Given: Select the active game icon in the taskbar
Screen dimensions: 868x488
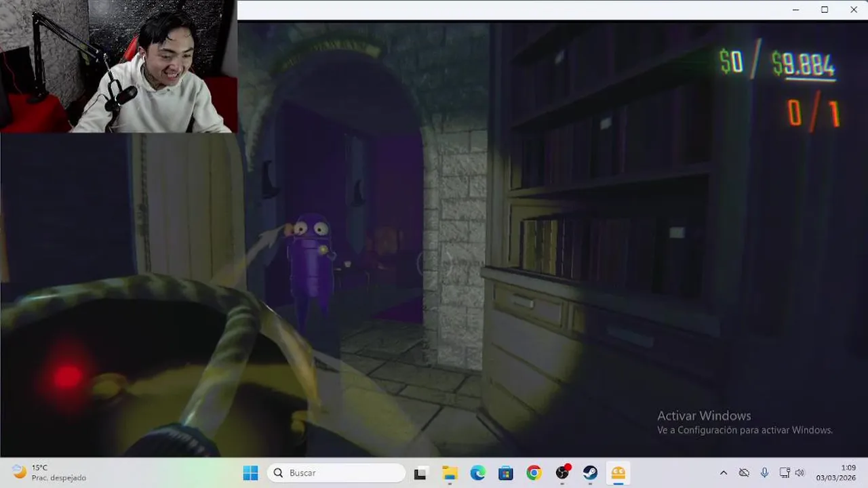Looking at the screenshot, I should coord(618,473).
